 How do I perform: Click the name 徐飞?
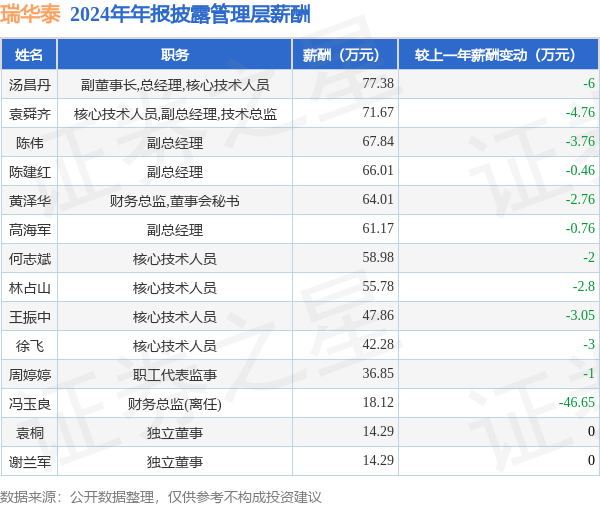[30, 346]
